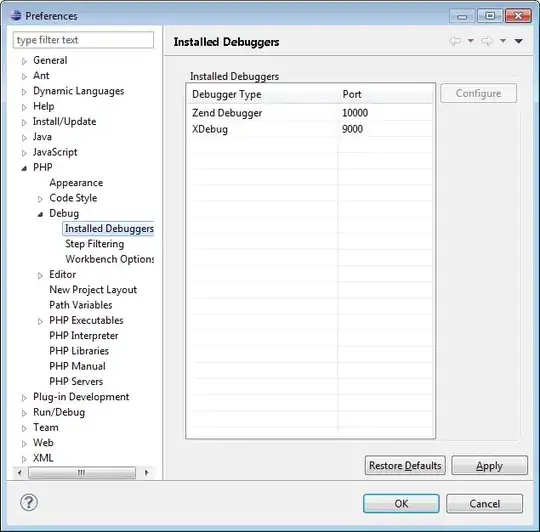540x532 pixels.
Task: Expand the JavaScript tree node
Action: [24, 153]
